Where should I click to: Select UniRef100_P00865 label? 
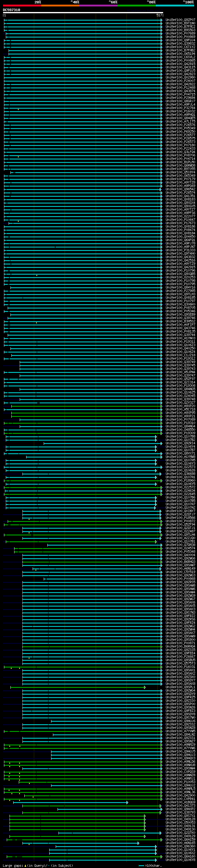pos(180,60)
